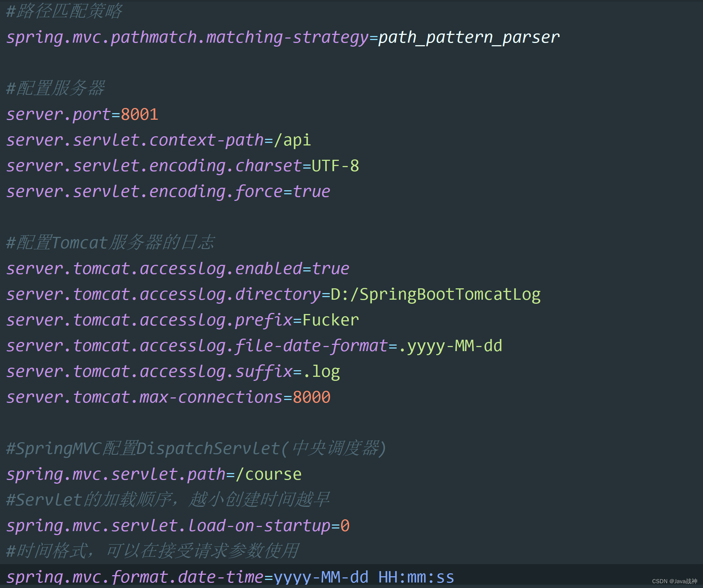Image resolution: width=703 pixels, height=588 pixels.
Task: Click the key 'spring.mvc.servlet.path'
Action: click(x=116, y=475)
